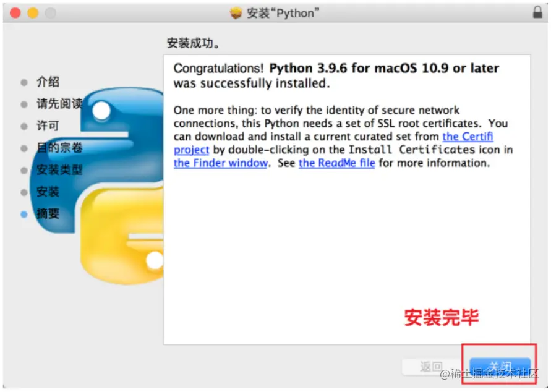The height and width of the screenshot is (392, 551).
Task: Select the 许可 step in the sidebar
Action: click(48, 126)
